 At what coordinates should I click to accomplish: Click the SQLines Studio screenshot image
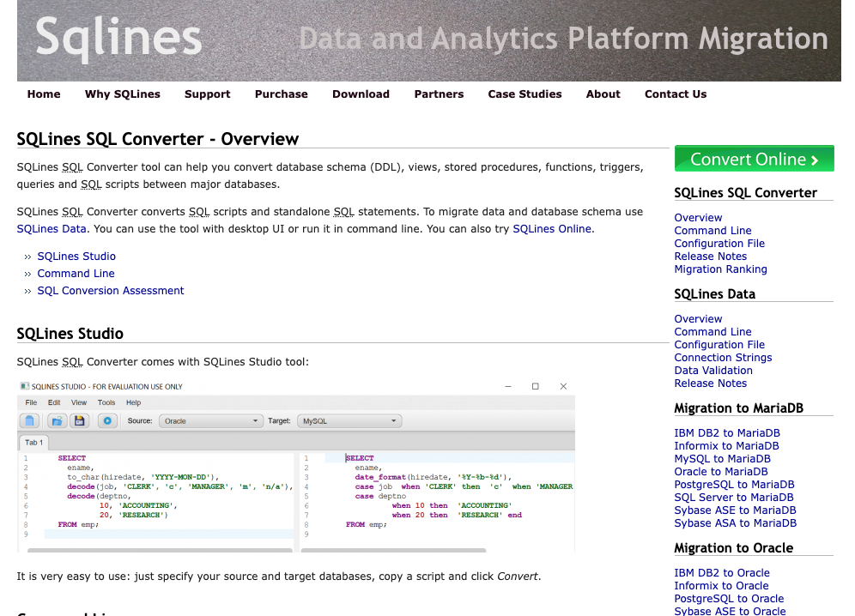pos(296,467)
